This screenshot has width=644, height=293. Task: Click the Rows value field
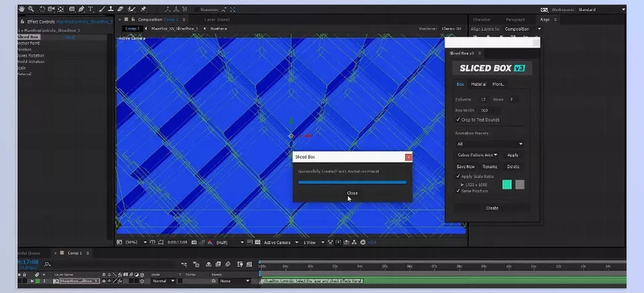512,100
